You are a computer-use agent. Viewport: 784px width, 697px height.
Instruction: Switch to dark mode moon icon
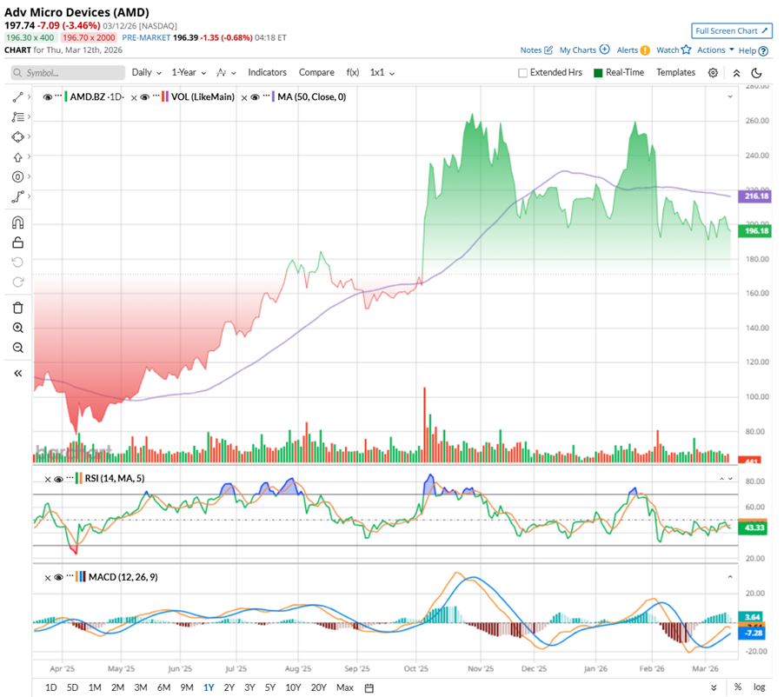coord(757,73)
